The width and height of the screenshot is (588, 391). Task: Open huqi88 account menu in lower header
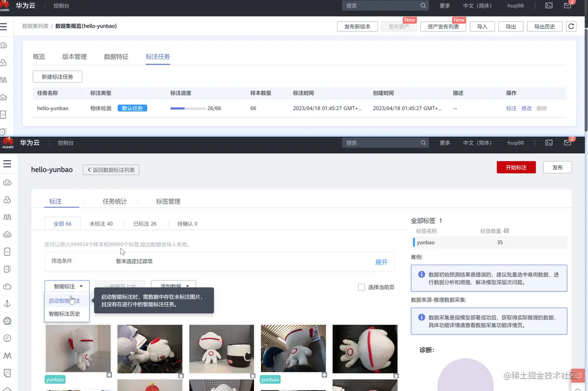(x=515, y=143)
